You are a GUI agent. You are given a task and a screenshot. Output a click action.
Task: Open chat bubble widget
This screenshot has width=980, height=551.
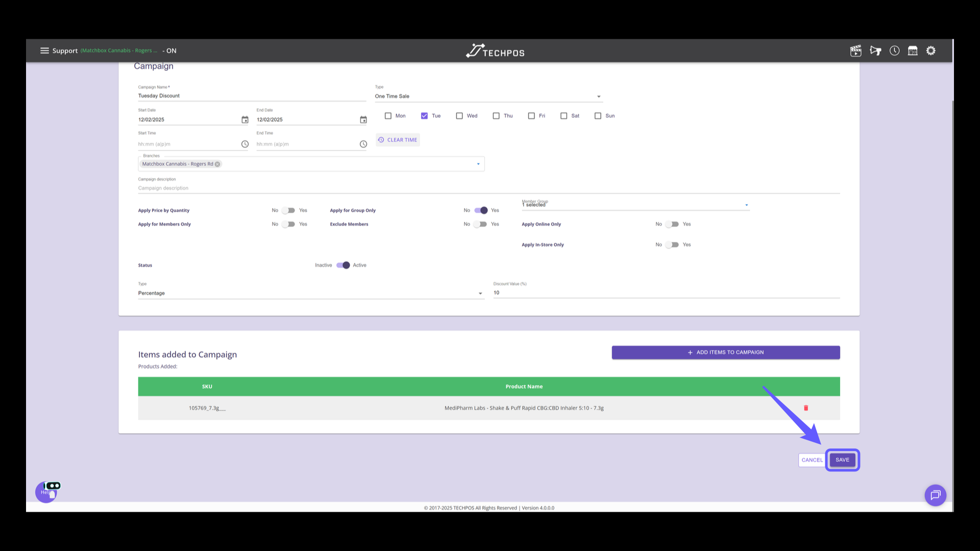(935, 495)
